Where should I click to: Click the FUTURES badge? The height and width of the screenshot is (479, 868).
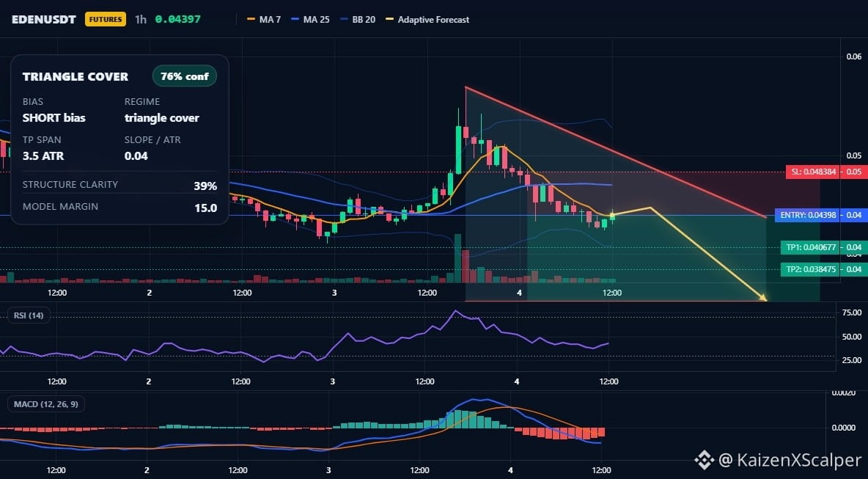[x=105, y=19]
